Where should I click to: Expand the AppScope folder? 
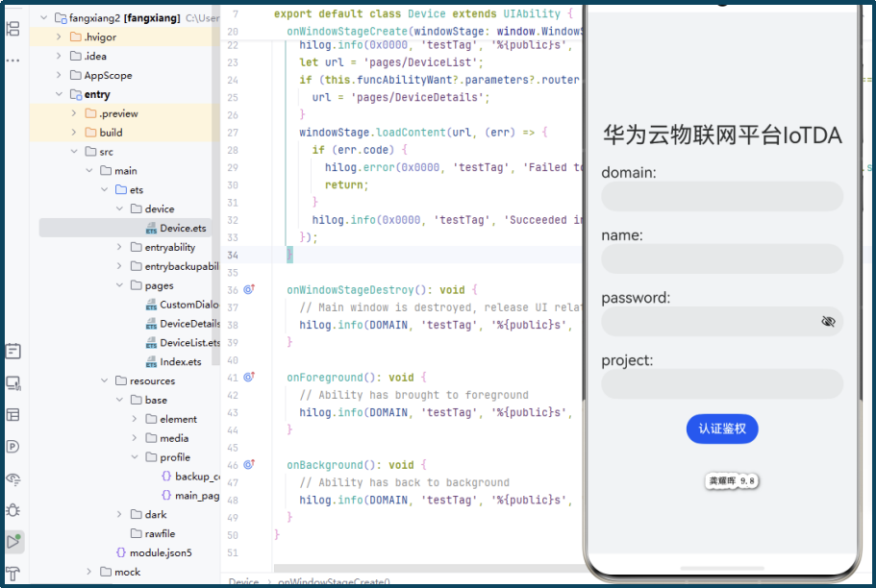pos(59,75)
